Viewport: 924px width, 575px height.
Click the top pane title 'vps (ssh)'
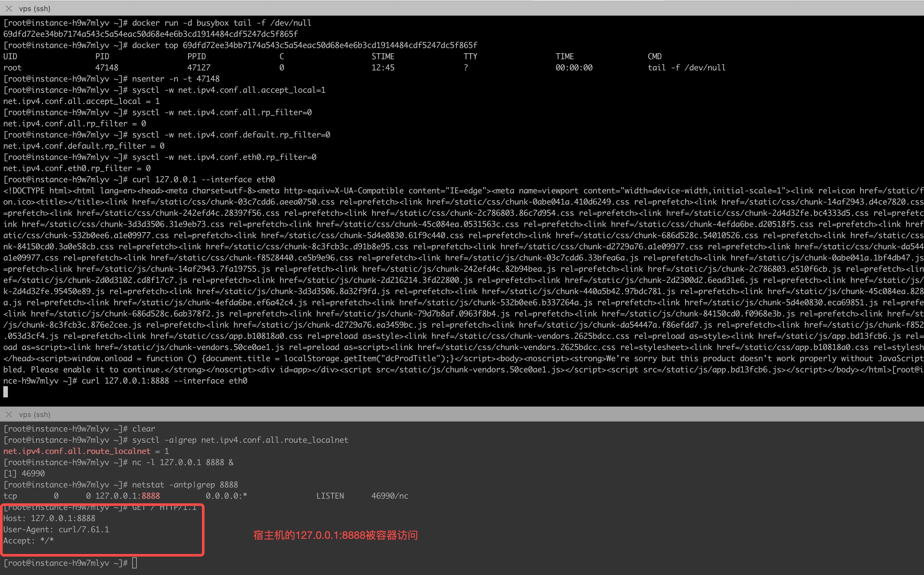pos(35,8)
